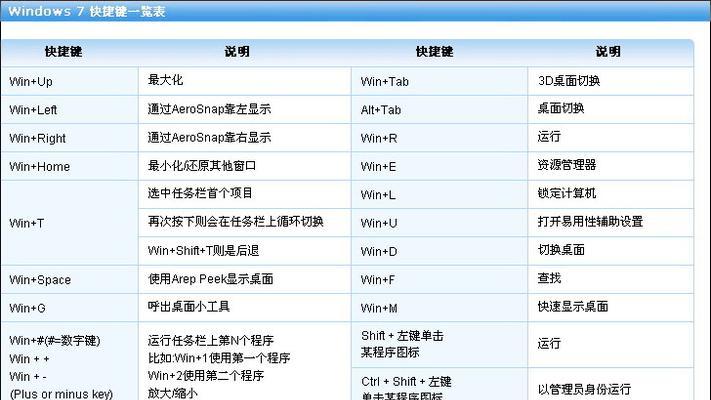Select 'Win+#(#=数字键)' shortcut text

[x=54, y=340]
